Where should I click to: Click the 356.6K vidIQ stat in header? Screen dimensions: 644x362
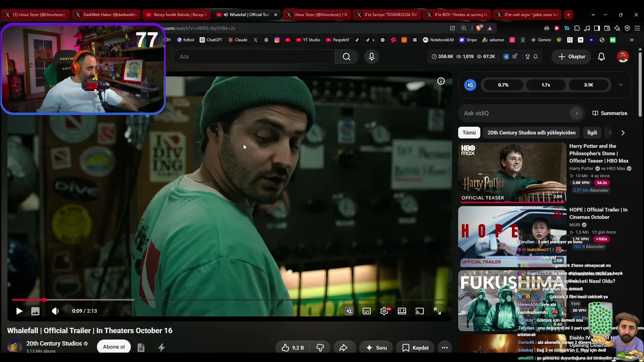(443, 57)
